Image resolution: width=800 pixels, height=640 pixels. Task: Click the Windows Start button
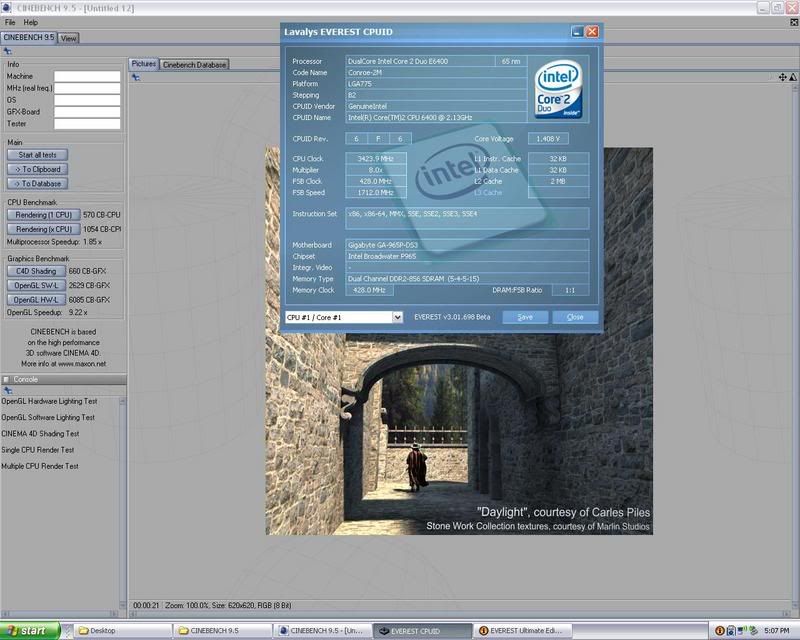[30, 631]
